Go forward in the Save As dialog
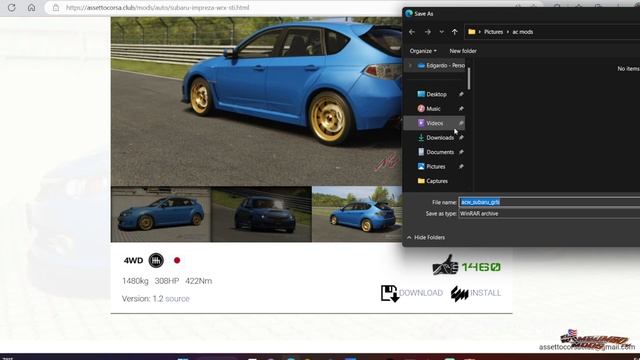The width and height of the screenshot is (640, 360). tap(427, 32)
